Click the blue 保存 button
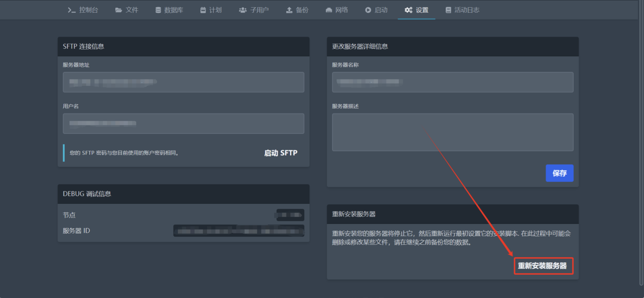 click(x=560, y=173)
